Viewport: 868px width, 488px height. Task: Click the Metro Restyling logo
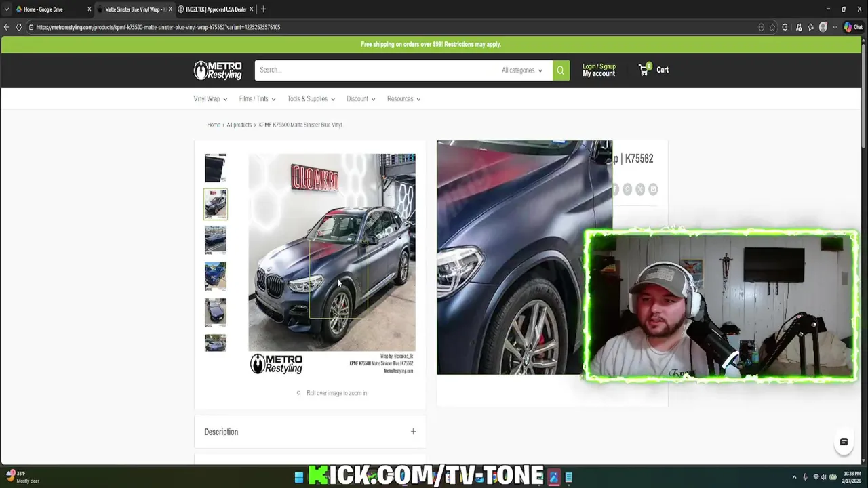click(x=218, y=70)
